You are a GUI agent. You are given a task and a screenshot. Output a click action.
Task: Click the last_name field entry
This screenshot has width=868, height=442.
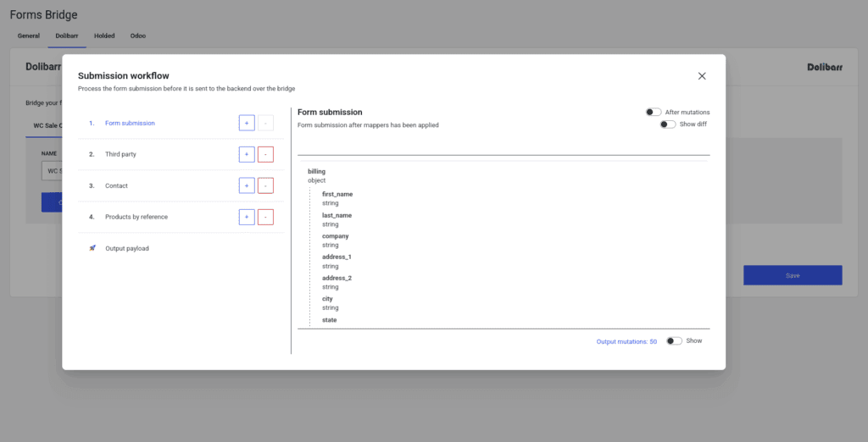tap(337, 219)
